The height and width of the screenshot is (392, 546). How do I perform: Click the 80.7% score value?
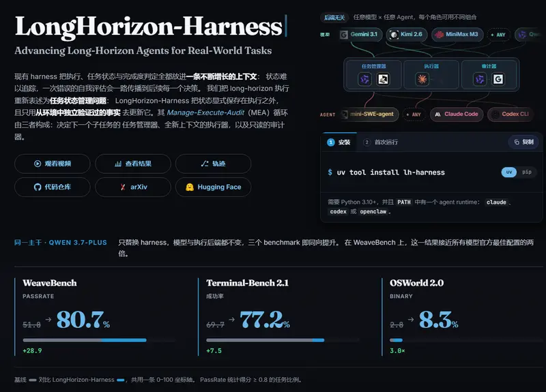[x=83, y=320]
